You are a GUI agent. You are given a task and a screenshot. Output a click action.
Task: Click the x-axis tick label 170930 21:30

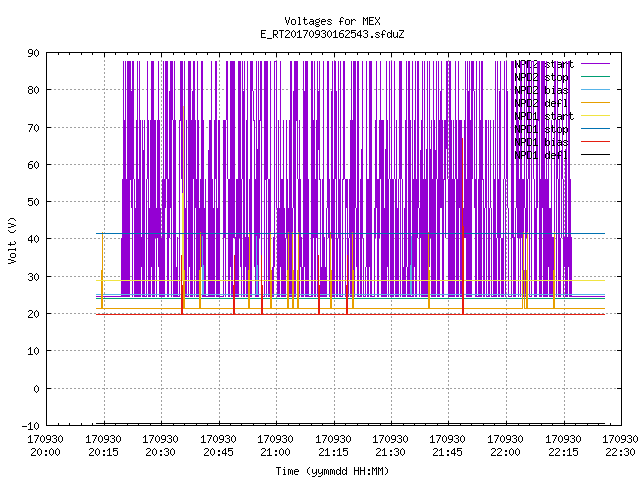391,446
